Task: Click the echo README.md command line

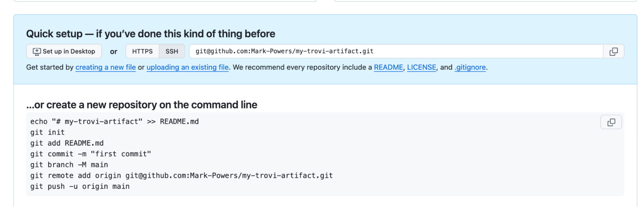Action: [114, 122]
